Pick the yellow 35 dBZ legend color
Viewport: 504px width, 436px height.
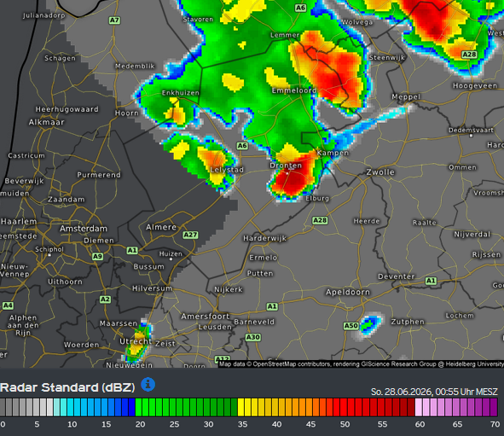click(x=240, y=407)
